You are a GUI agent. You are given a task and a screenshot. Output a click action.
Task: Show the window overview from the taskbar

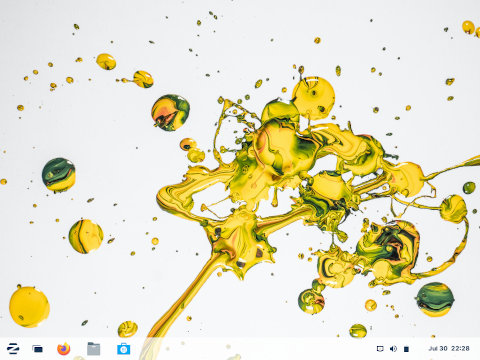(38, 349)
